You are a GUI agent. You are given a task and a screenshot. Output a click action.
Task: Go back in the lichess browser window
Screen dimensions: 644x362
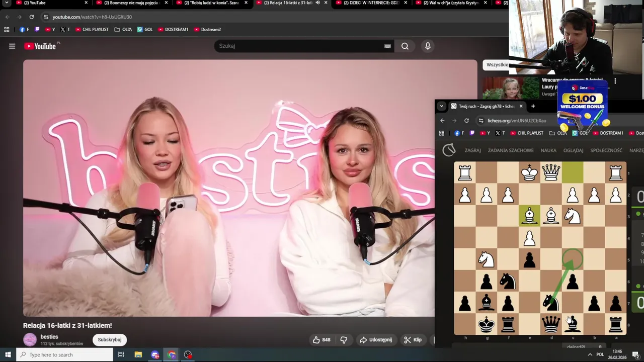[x=442, y=121]
